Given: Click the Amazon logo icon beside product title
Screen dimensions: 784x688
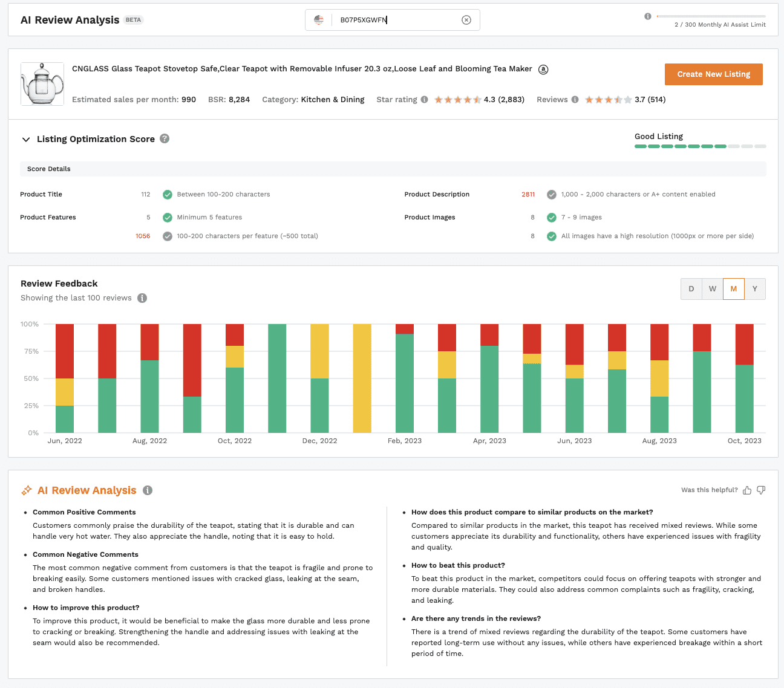Looking at the screenshot, I should (543, 70).
